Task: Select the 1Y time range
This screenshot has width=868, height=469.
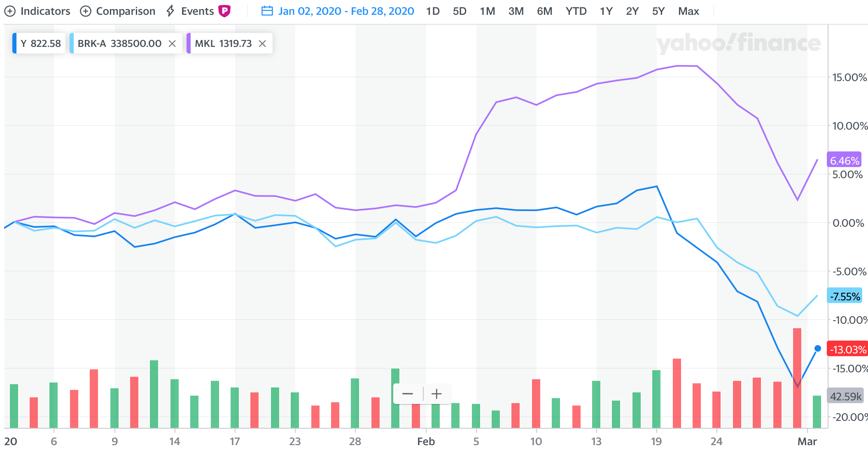Action: pyautogui.click(x=606, y=11)
